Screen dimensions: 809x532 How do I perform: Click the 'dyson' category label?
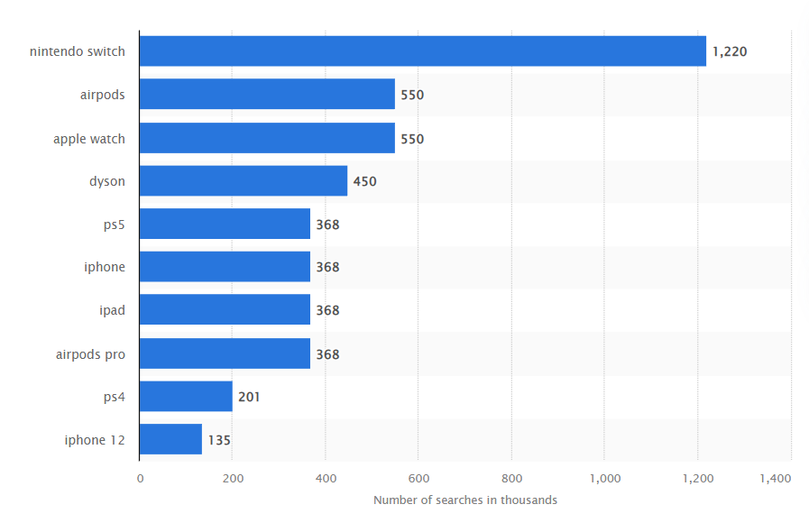tap(106, 181)
